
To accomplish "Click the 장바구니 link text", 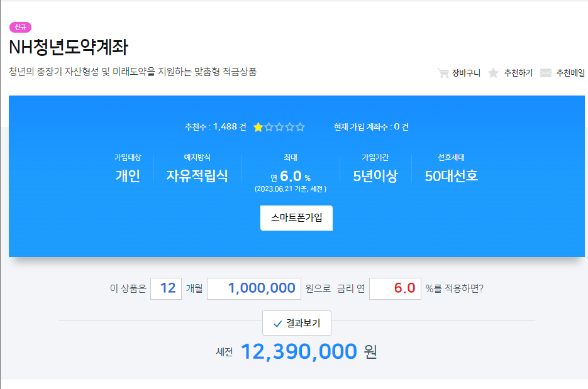I will [465, 72].
